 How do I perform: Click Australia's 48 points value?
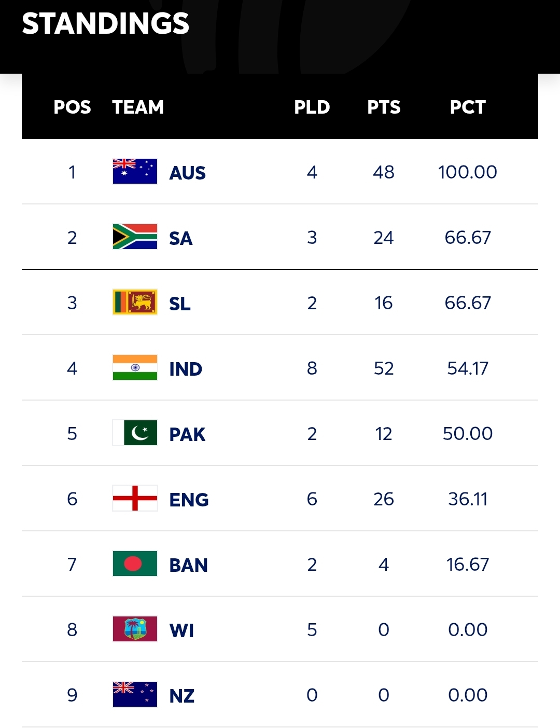coord(384,172)
